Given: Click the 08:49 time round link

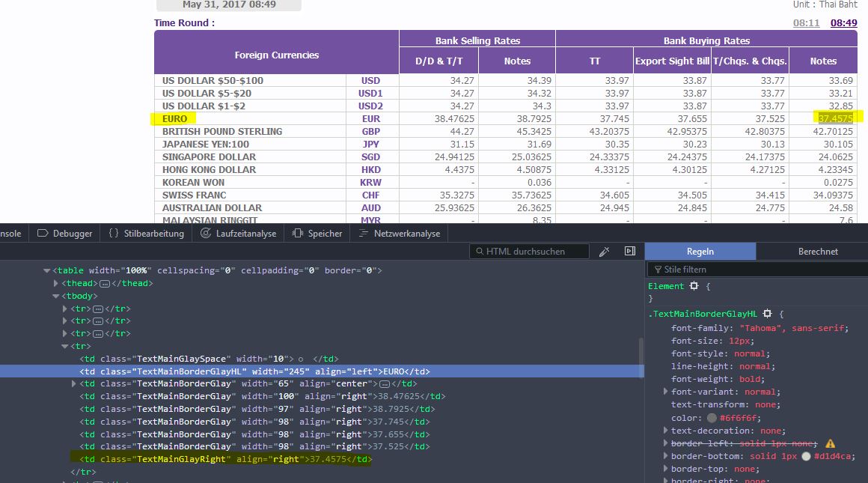Looking at the screenshot, I should pyautogui.click(x=843, y=23).
